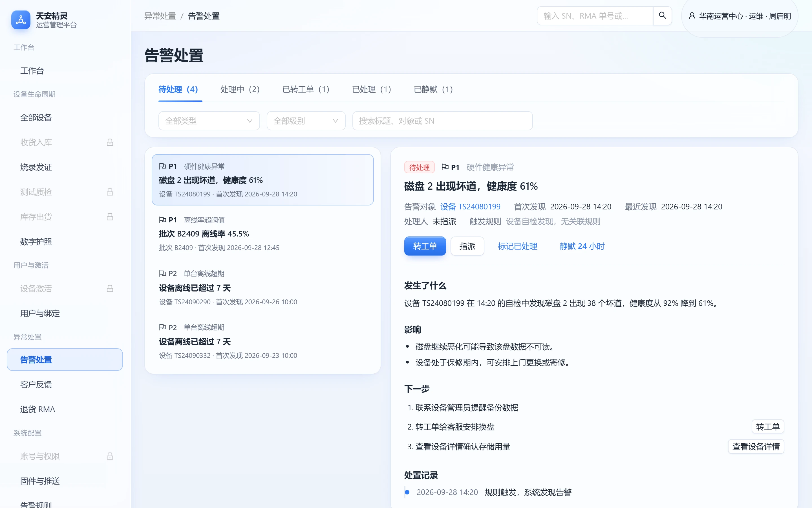Click the lock icon next to 测试质检

point(110,192)
